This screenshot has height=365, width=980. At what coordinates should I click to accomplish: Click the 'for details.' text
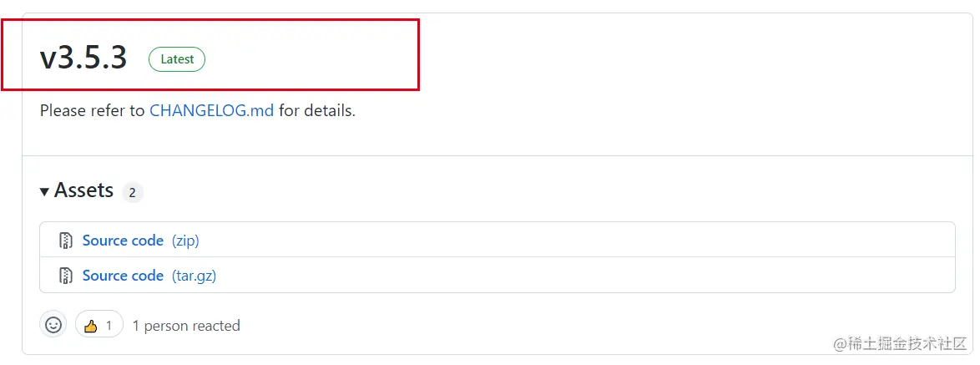pyautogui.click(x=317, y=110)
